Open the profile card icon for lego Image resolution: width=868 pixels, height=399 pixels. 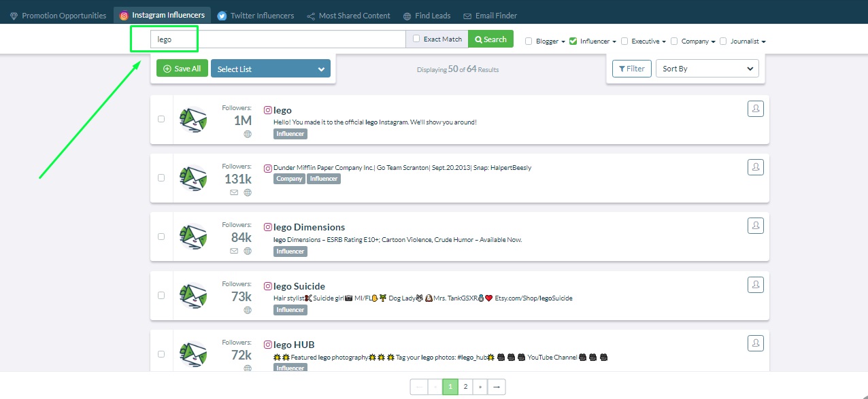(x=755, y=109)
